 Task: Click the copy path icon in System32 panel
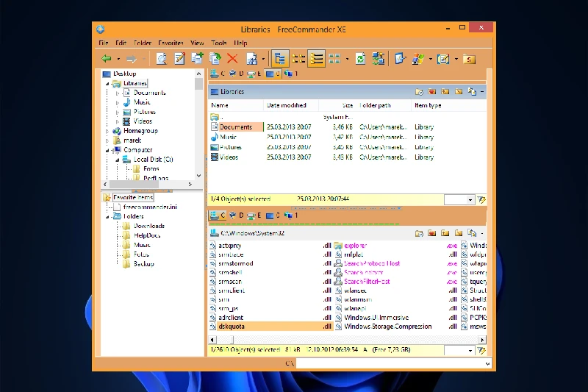pyautogui.click(x=472, y=233)
